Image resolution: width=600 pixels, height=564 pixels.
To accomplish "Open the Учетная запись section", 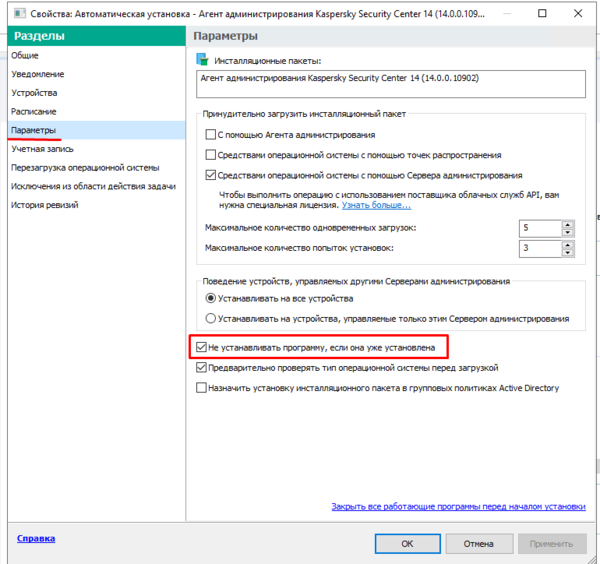I will 42,149.
